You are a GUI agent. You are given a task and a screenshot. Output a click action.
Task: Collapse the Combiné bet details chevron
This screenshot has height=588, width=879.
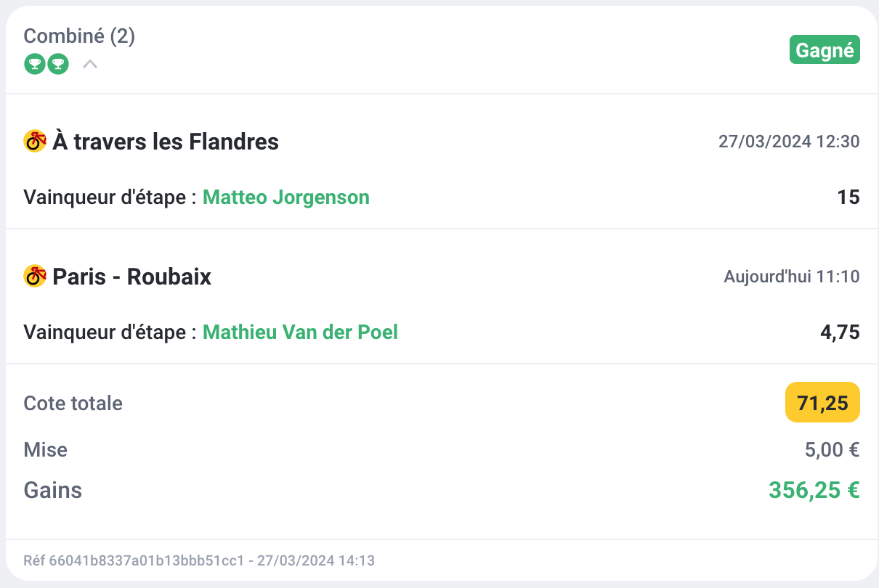tap(90, 65)
